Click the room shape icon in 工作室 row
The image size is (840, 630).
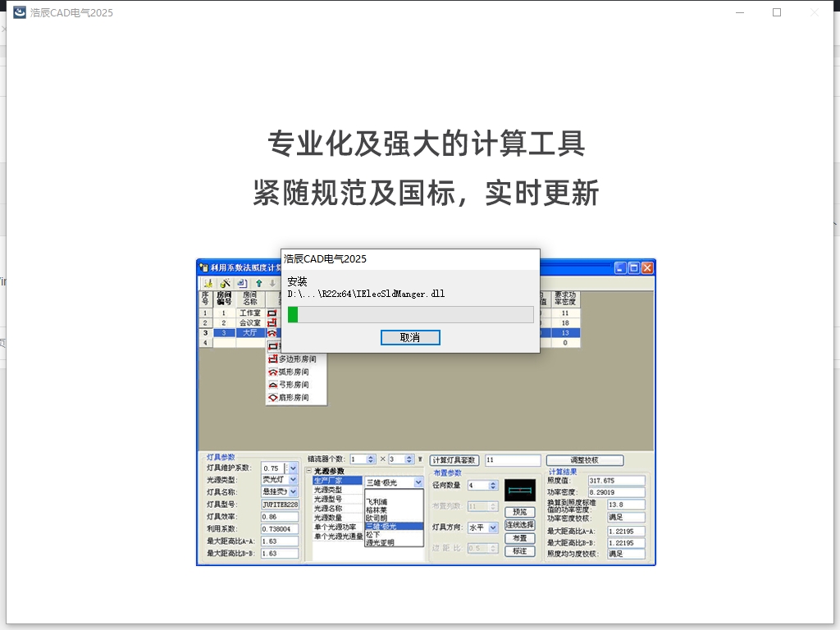[272, 313]
